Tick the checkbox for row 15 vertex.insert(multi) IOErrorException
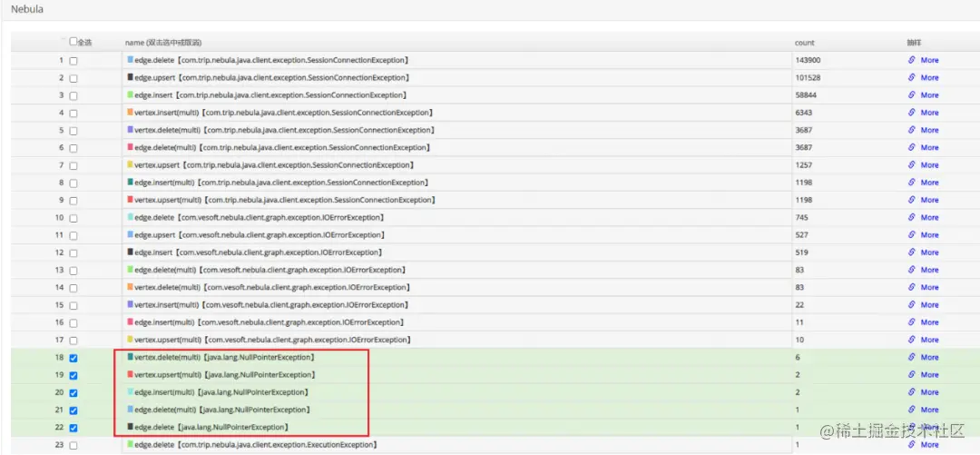Image resolution: width=980 pixels, height=455 pixels. [73, 306]
